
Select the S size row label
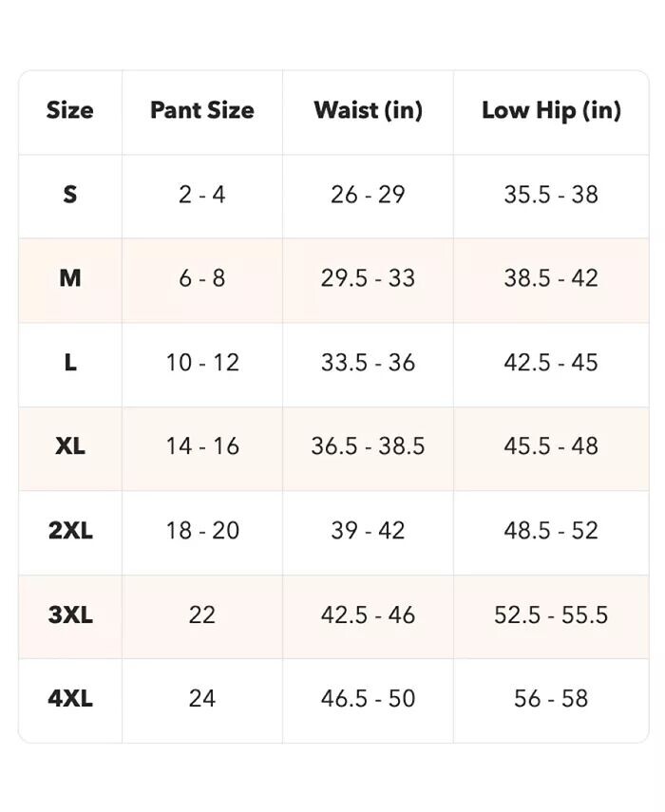[x=70, y=195]
